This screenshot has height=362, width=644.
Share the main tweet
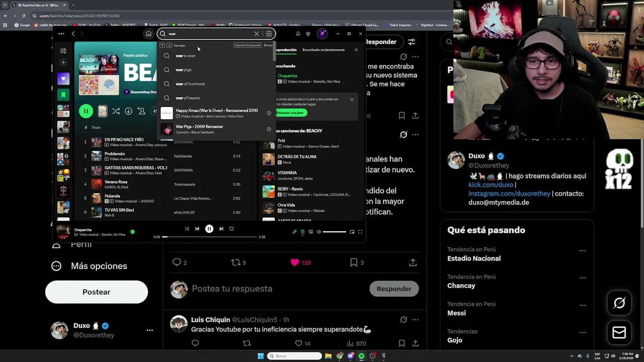pyautogui.click(x=413, y=262)
